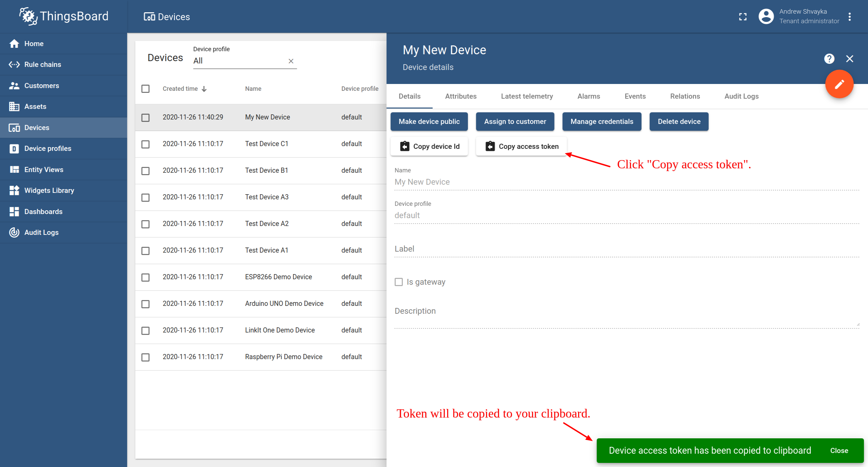The image size is (868, 467).
Task: Check the Is gateway checkbox
Action: [398, 282]
